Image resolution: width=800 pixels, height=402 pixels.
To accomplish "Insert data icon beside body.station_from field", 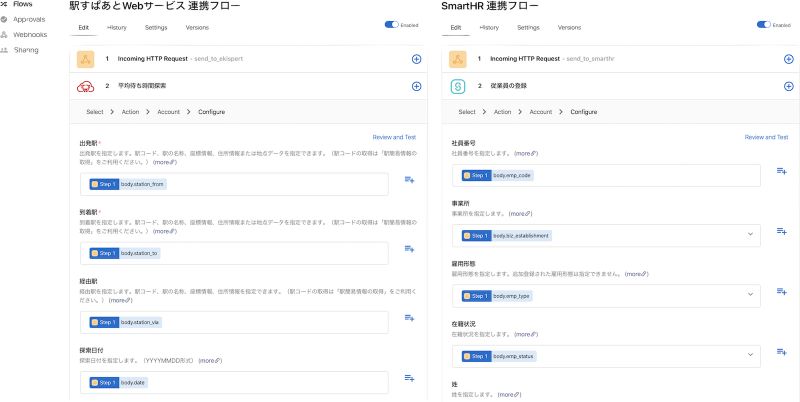I will (x=409, y=180).
